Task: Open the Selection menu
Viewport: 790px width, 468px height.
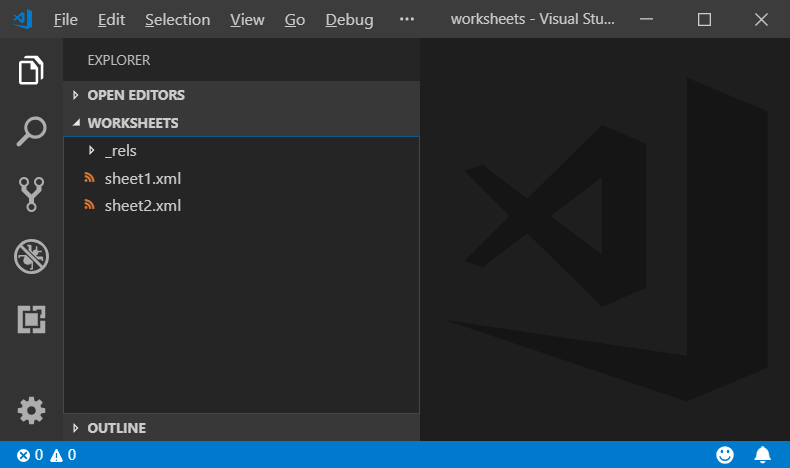Action: pos(177,20)
